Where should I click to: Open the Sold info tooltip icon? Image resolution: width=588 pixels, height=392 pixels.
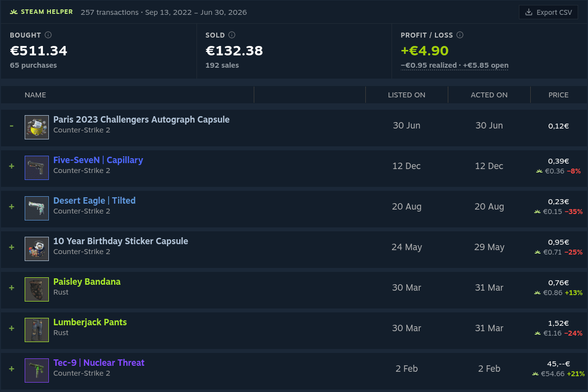point(232,35)
